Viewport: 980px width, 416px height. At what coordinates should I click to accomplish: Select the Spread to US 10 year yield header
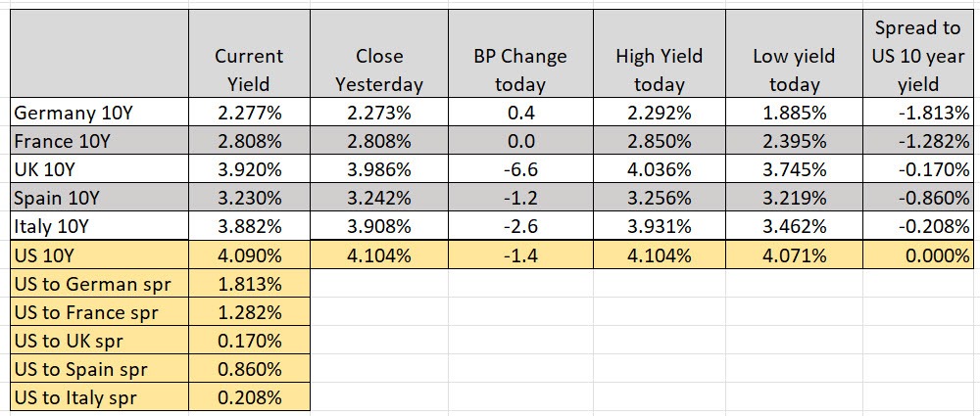[918, 56]
